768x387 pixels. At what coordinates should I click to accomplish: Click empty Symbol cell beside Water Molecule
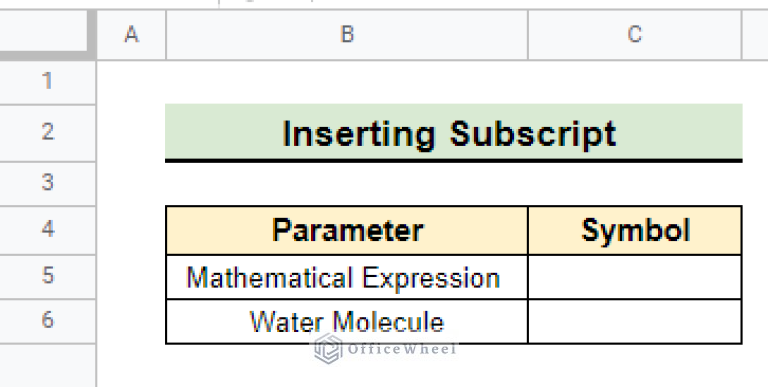pos(635,321)
